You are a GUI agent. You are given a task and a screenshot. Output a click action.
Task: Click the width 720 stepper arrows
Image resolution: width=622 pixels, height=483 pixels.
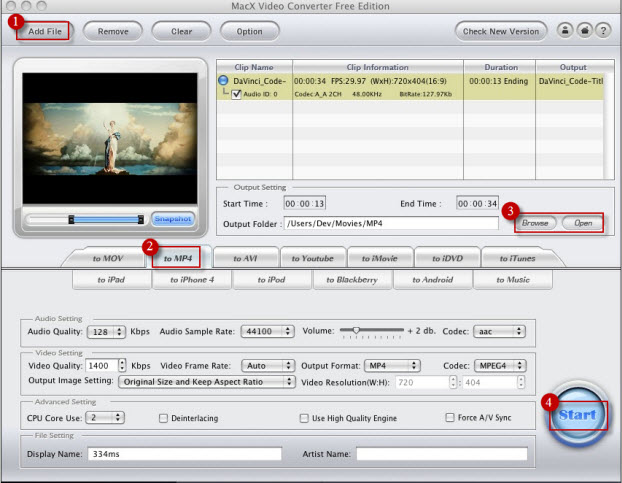(453, 382)
